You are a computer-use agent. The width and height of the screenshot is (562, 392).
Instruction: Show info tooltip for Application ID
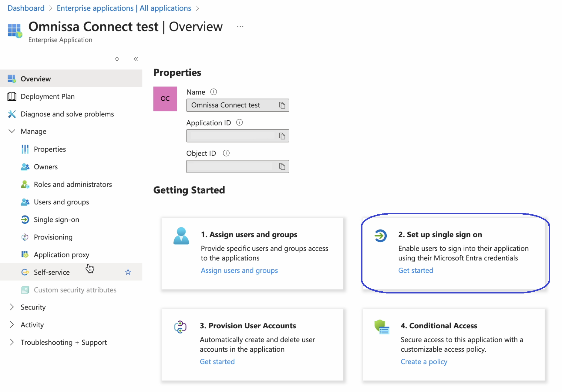coord(240,122)
